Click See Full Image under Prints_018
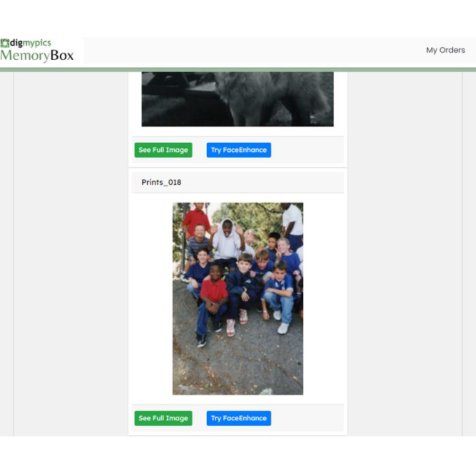The width and height of the screenshot is (476, 476). 163,418
